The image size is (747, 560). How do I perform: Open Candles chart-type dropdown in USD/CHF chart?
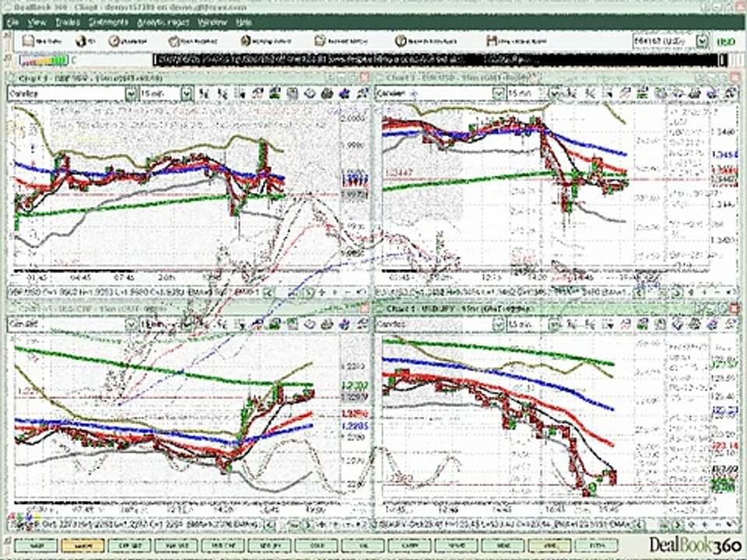[x=131, y=325]
